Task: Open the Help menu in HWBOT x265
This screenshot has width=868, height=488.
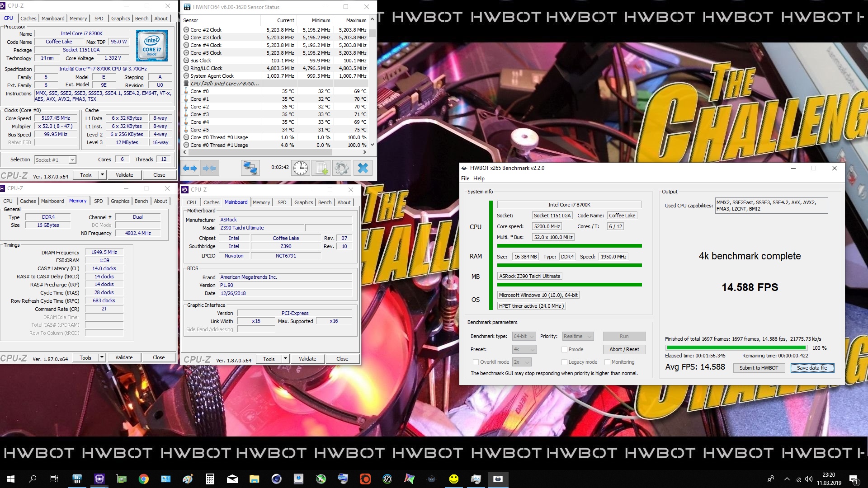Action: click(479, 178)
